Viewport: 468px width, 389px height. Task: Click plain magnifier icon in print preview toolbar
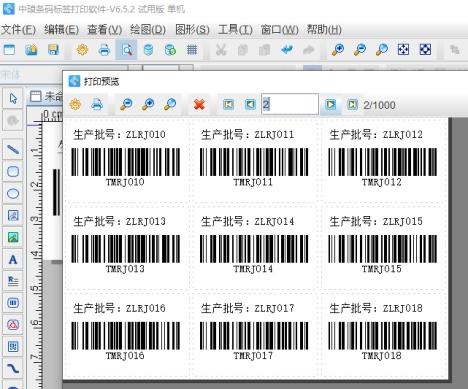[x=170, y=105]
